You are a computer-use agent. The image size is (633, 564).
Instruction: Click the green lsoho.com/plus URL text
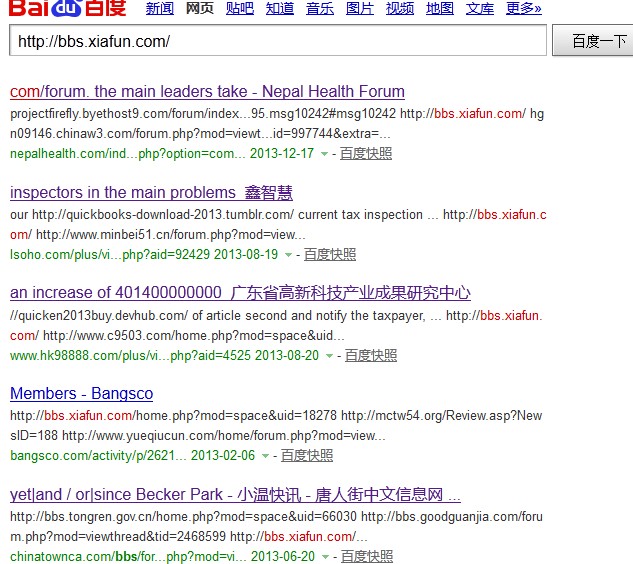coord(110,255)
